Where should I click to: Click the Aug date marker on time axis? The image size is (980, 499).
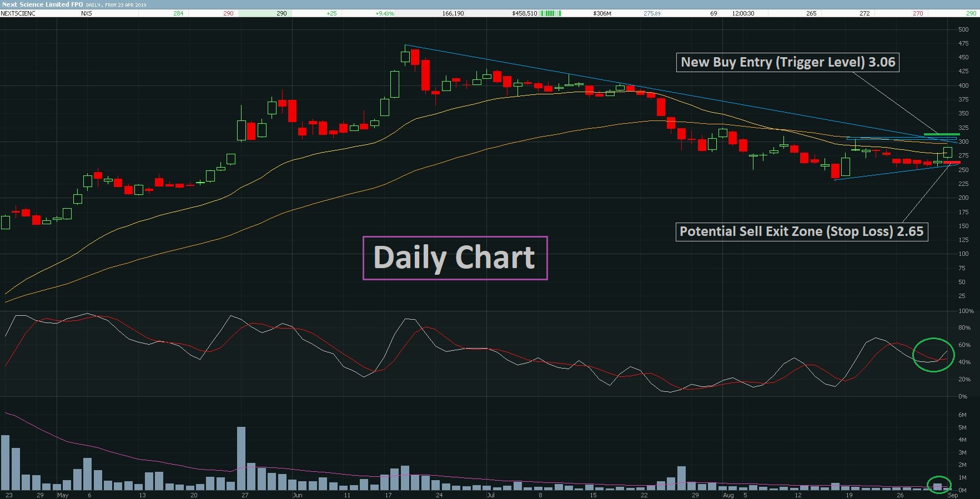(728, 495)
